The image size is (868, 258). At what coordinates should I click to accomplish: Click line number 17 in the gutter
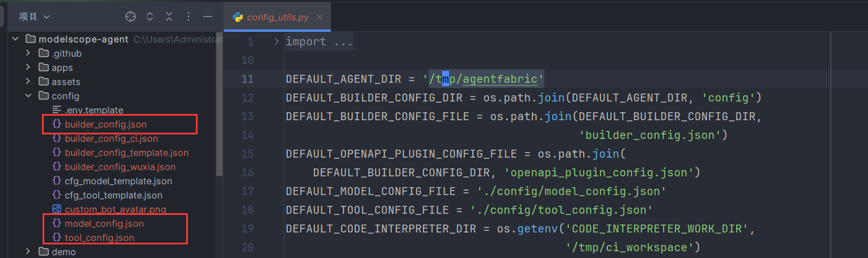(x=248, y=191)
